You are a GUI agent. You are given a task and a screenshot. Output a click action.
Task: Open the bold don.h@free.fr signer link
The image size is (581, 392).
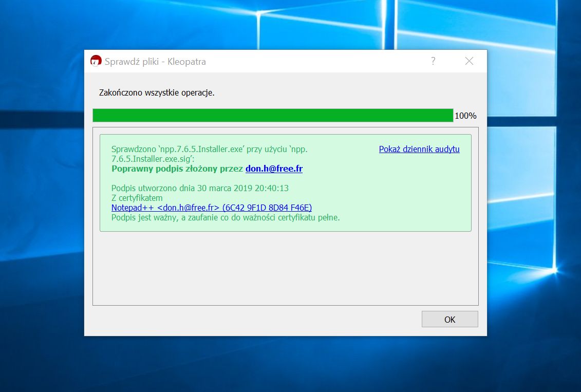274,169
